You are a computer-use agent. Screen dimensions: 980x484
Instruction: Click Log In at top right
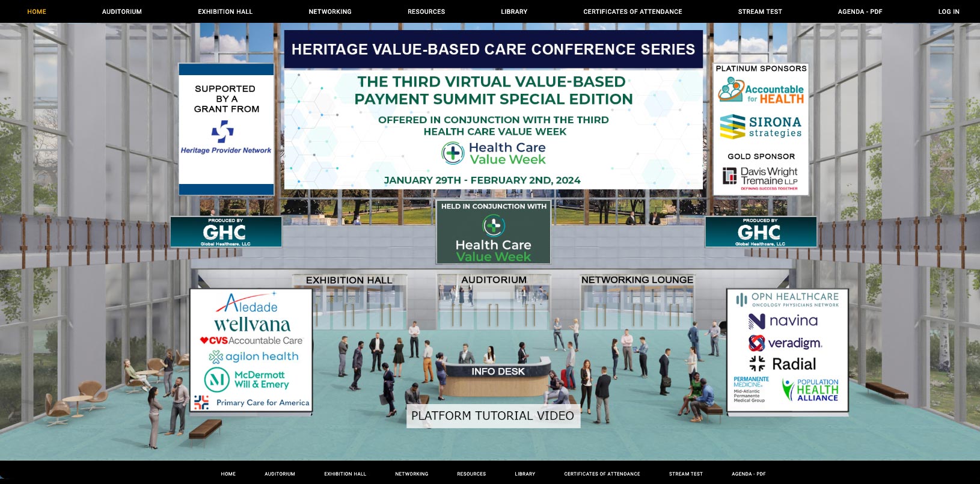pyautogui.click(x=949, y=11)
